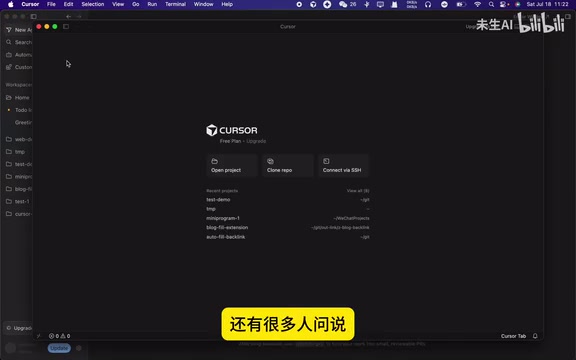Image resolution: width=576 pixels, height=360 pixels.
Task: Select the test-1 folder in the background sidebar
Action: pyautogui.click(x=18, y=201)
